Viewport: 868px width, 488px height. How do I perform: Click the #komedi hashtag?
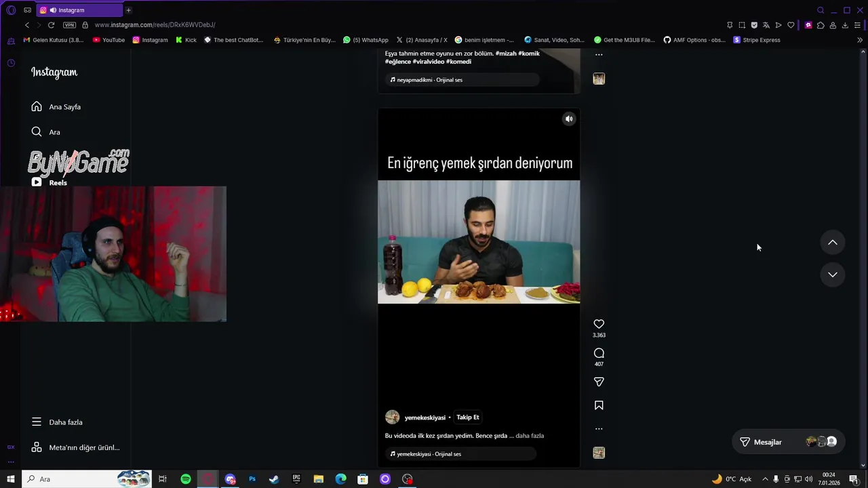tap(458, 62)
